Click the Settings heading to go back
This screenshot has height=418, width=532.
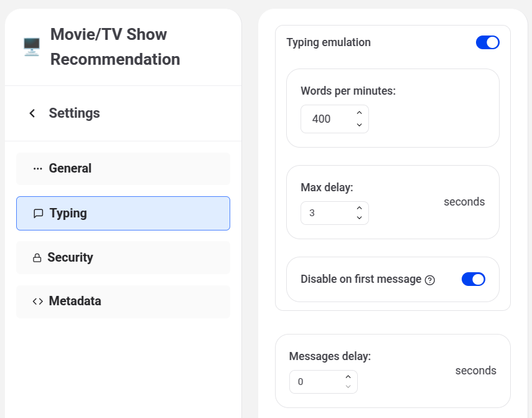74,113
